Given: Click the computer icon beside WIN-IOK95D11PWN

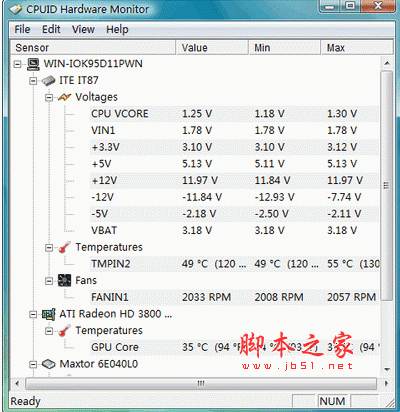Looking at the screenshot, I should tap(33, 64).
